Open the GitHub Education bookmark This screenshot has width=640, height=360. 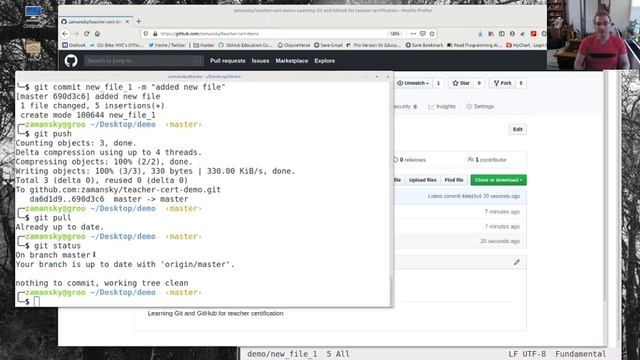(x=245, y=45)
